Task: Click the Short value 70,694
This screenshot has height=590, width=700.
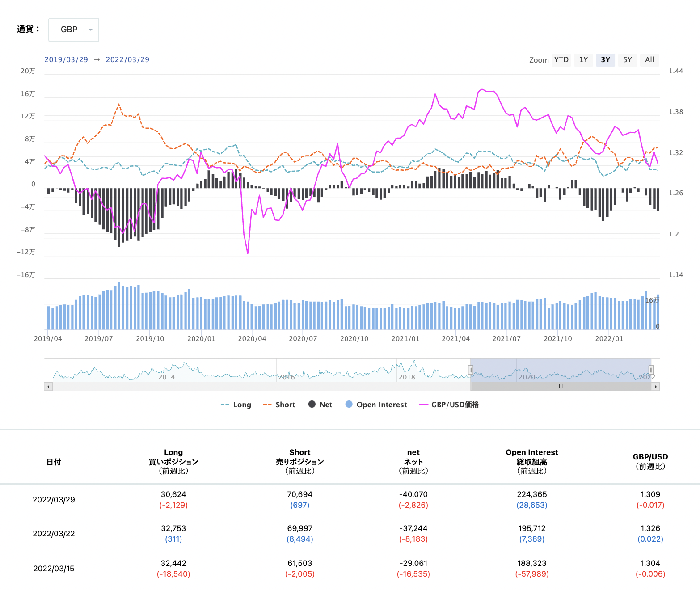Action: point(300,494)
